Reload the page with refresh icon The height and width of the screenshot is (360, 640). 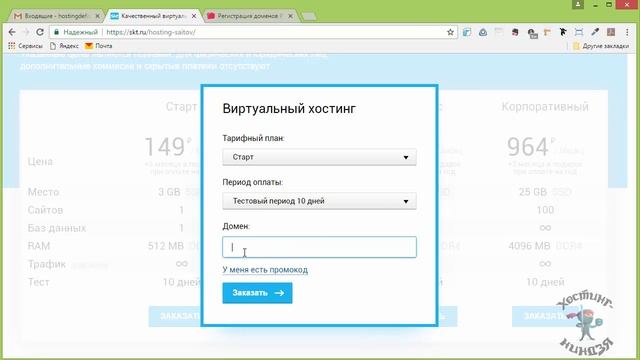click(x=40, y=32)
